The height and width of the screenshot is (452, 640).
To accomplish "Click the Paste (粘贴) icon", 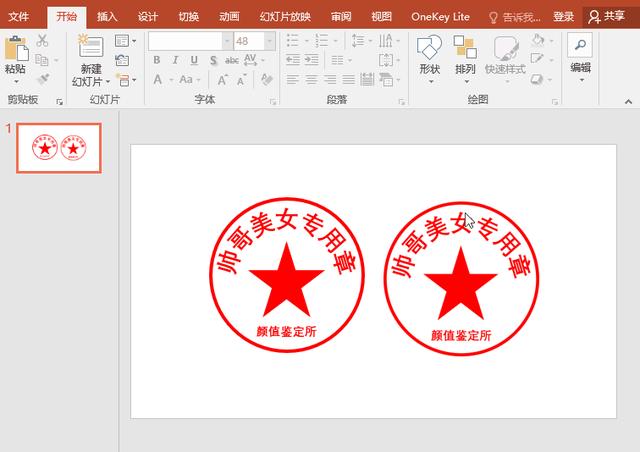I will tap(15, 49).
